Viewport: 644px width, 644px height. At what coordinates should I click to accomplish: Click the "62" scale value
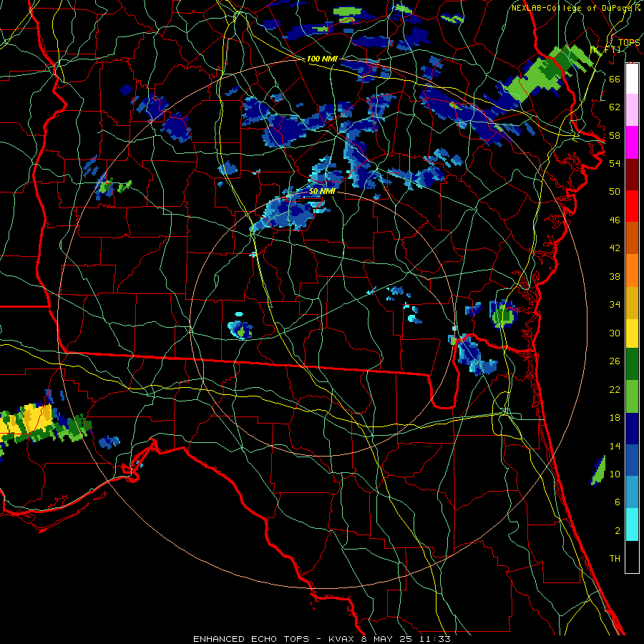[615, 107]
